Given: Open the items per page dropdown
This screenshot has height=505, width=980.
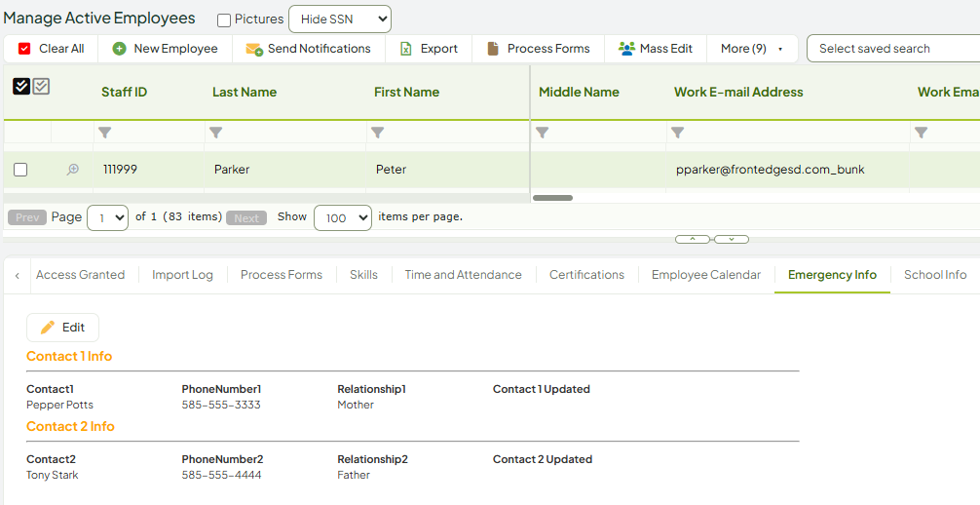Looking at the screenshot, I should (343, 217).
